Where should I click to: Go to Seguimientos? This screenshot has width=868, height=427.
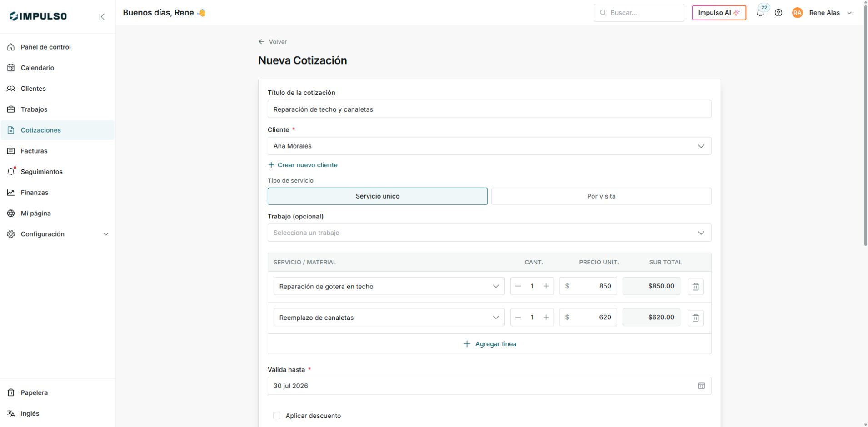point(58,172)
